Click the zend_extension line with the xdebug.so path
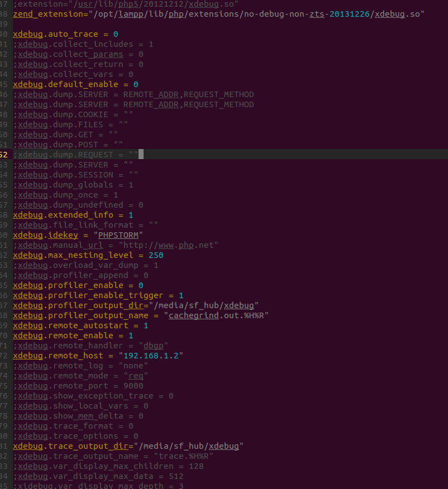The height and width of the screenshot is (489, 448). pos(218,14)
